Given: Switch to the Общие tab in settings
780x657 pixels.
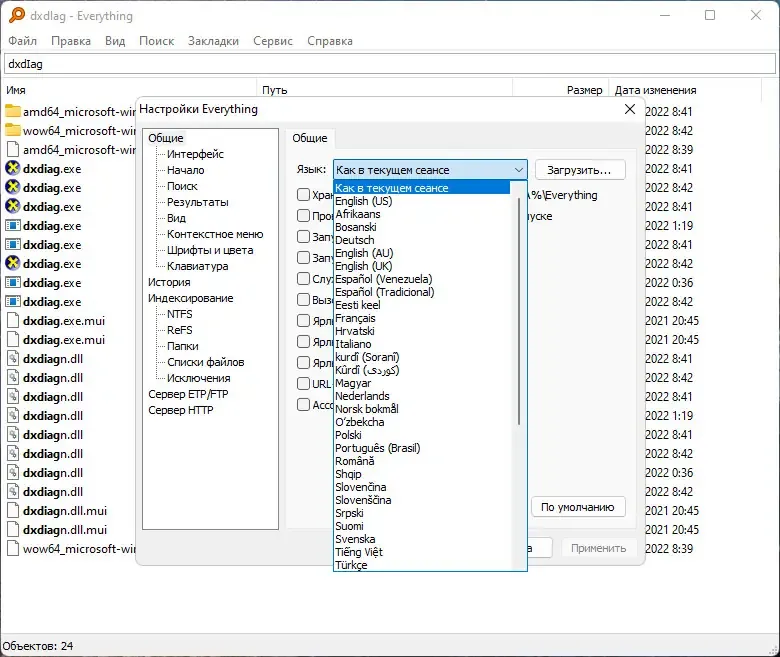Looking at the screenshot, I should [310, 138].
